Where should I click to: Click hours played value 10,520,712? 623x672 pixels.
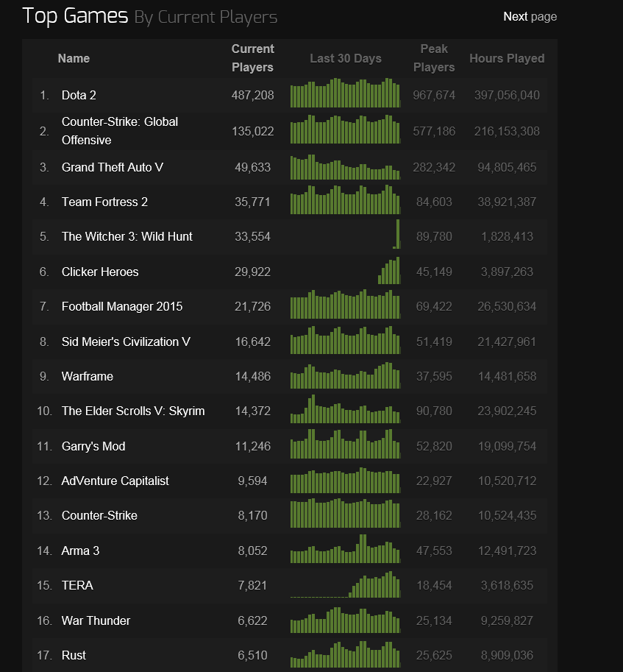(x=507, y=481)
